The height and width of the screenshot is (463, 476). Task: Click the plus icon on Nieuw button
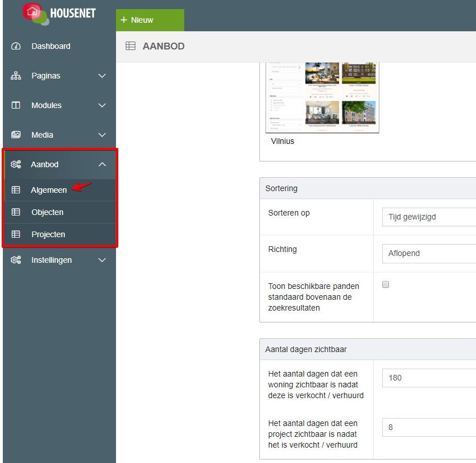point(124,20)
